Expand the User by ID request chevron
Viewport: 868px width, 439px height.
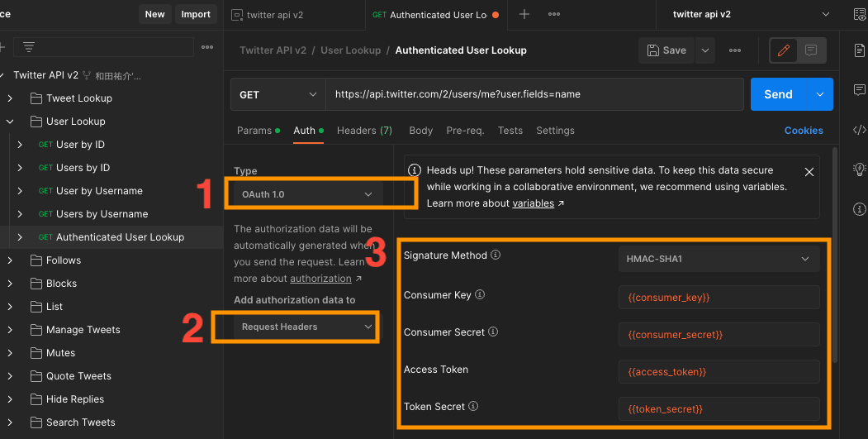[20, 145]
